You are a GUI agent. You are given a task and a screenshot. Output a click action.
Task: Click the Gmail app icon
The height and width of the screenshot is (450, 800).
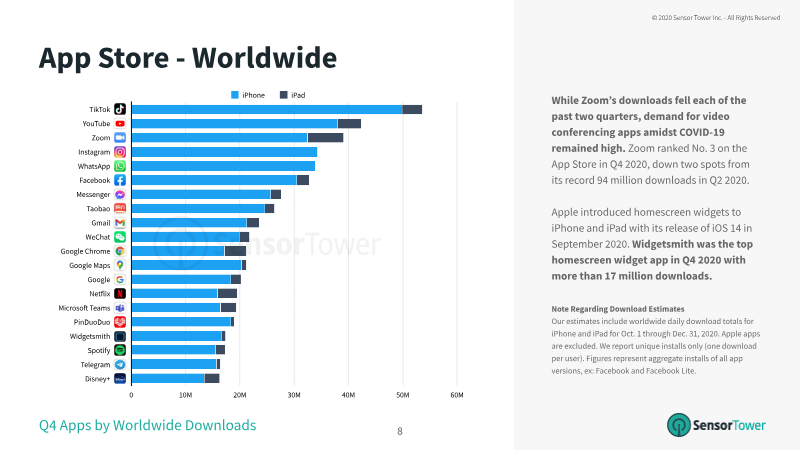click(120, 223)
